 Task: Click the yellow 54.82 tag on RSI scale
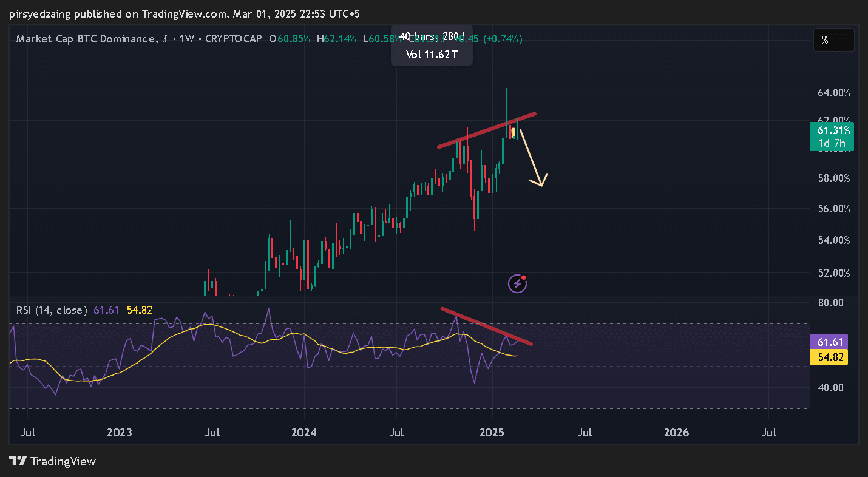pos(829,356)
